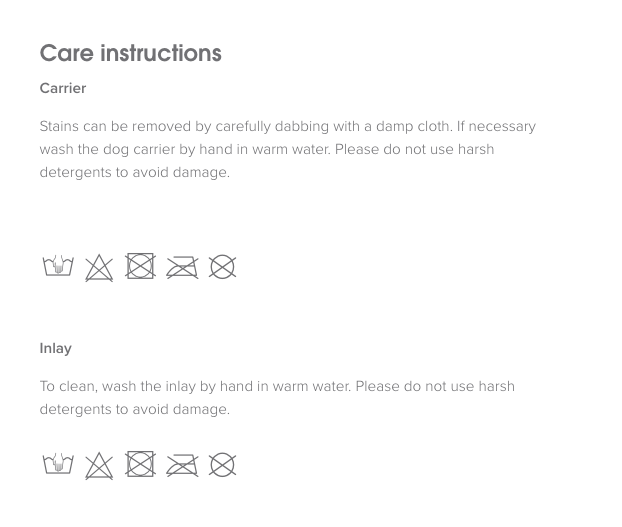The image size is (622, 527).
Task: Click the do-not-dry-clean circle icon under Inlay
Action: pyautogui.click(x=222, y=465)
